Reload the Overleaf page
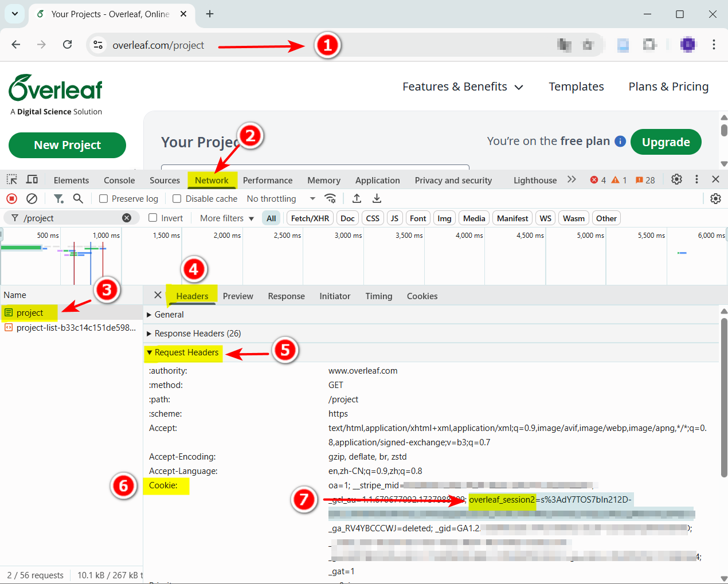The width and height of the screenshot is (728, 584). tap(67, 45)
